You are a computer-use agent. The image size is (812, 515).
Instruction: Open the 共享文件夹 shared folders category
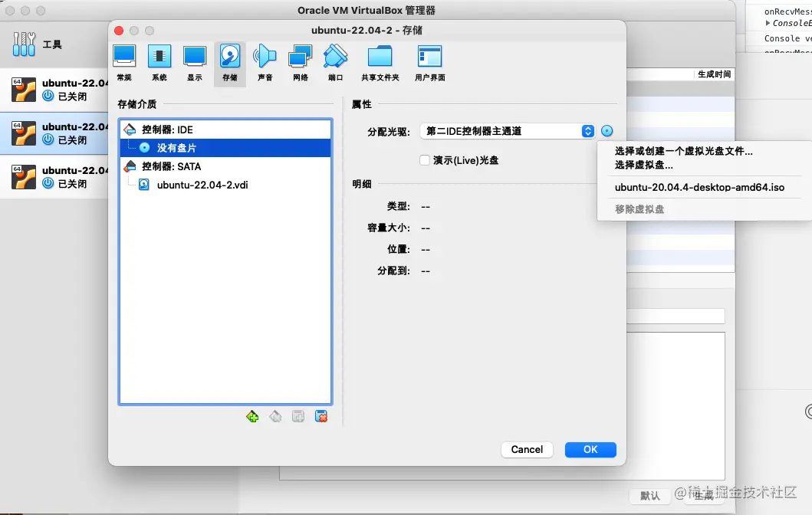[380, 63]
